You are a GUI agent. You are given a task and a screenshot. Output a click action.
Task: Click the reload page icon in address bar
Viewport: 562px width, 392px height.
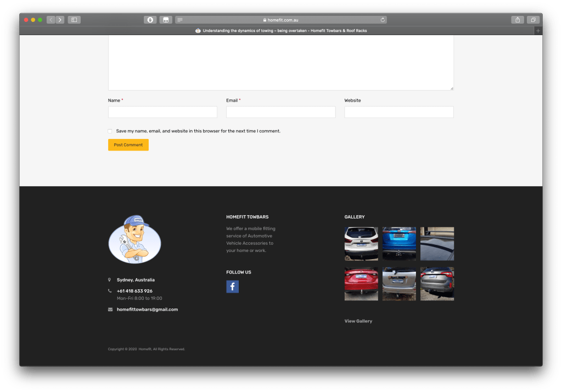click(x=383, y=20)
